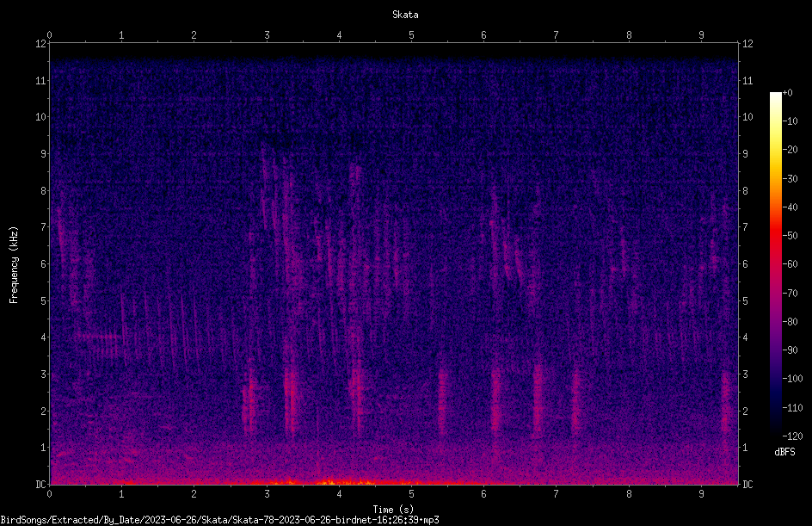Click the "1" tick on the bottom time axis

tap(121, 494)
